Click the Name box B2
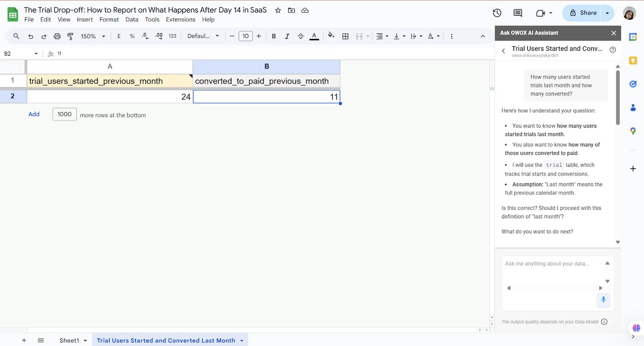This screenshot has width=644, height=346. [21, 54]
